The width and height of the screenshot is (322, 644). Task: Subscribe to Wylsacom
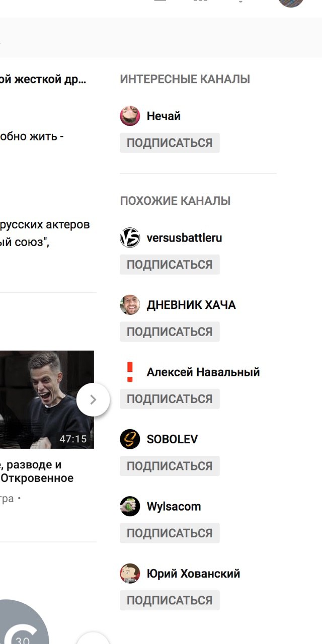coord(170,533)
